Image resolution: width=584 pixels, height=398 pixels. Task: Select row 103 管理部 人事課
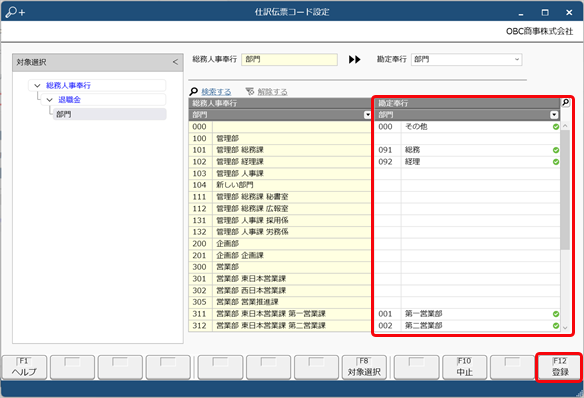point(280,173)
